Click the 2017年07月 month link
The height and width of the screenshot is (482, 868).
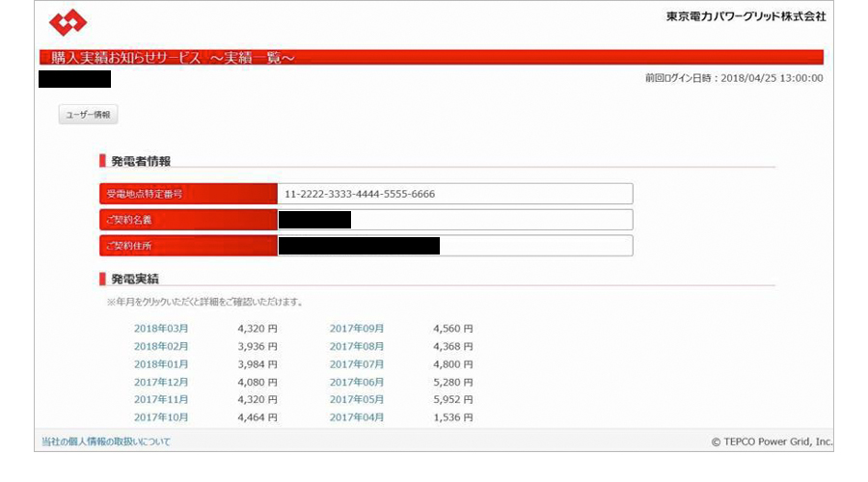click(357, 364)
